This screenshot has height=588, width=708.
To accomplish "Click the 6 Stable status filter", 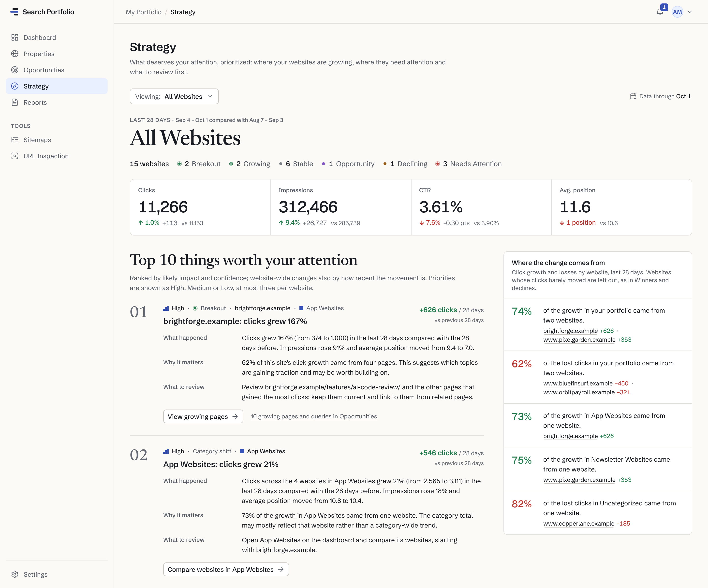I will [x=296, y=164].
